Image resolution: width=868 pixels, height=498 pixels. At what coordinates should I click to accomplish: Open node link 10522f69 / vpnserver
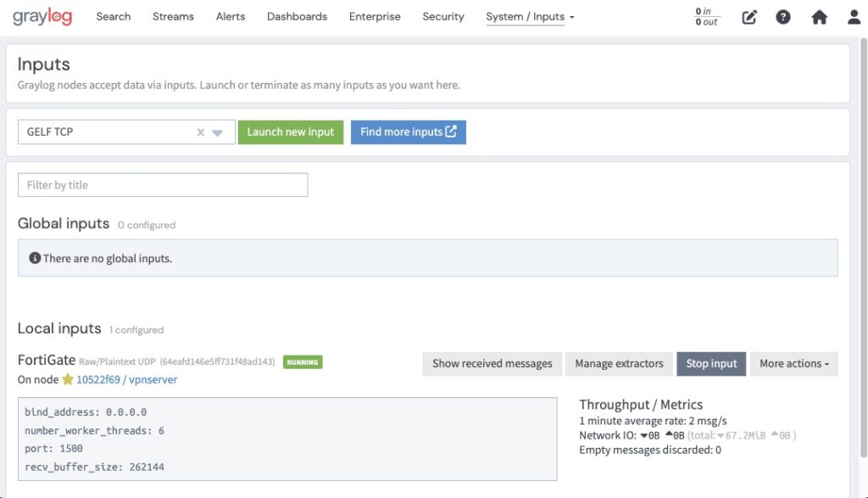[127, 379]
